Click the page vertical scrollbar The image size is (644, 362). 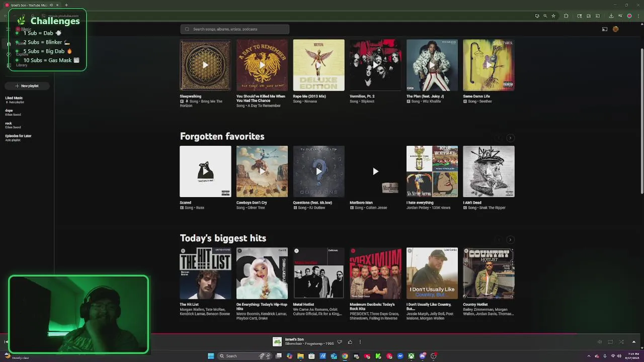coord(641,121)
